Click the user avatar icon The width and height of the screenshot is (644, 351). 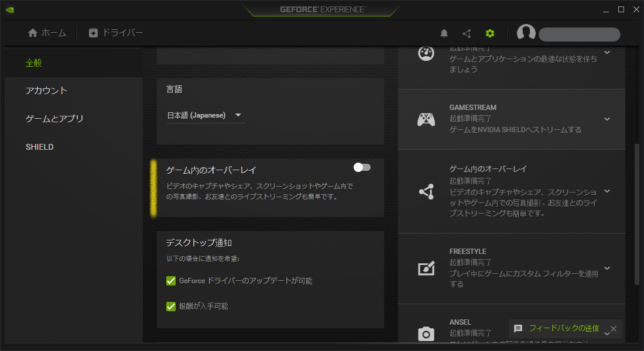[526, 32]
